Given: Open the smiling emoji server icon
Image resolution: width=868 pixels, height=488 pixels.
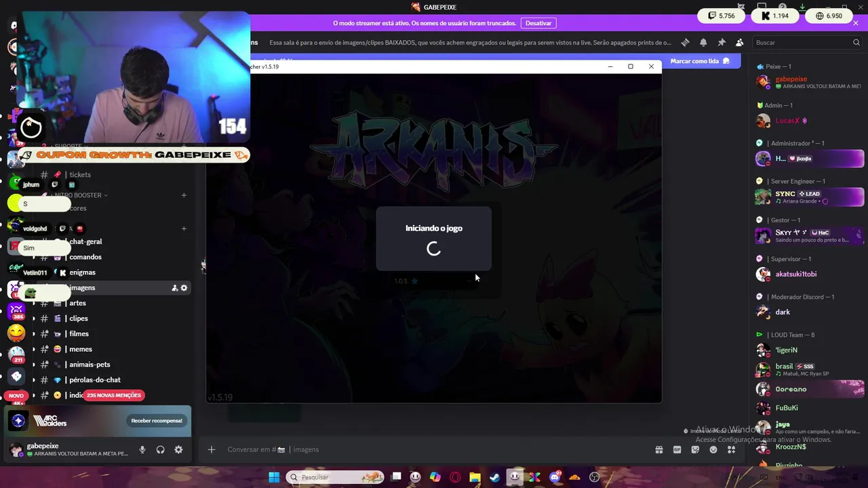Looking at the screenshot, I should coord(16,333).
